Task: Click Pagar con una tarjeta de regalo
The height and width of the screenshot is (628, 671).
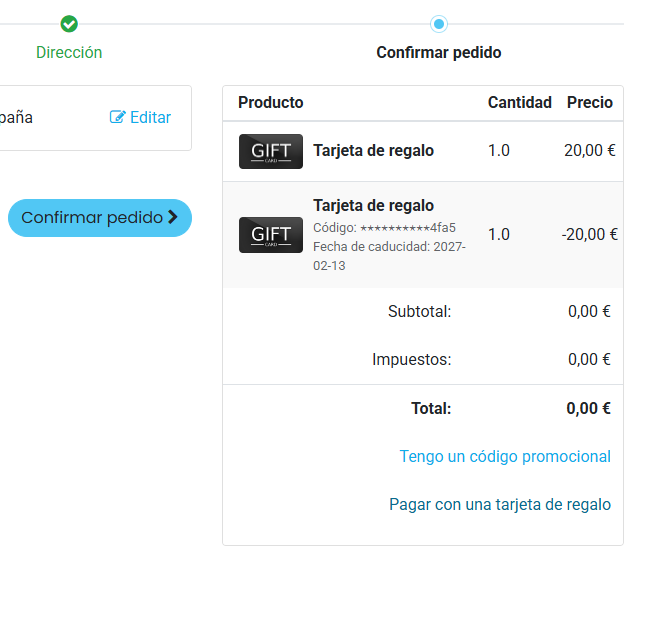Action: (x=500, y=504)
